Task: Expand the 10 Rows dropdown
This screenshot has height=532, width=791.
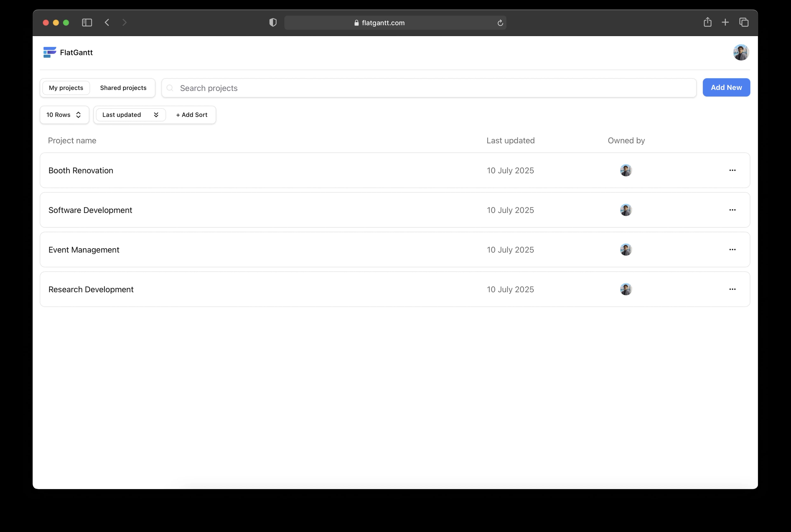Action: [64, 115]
